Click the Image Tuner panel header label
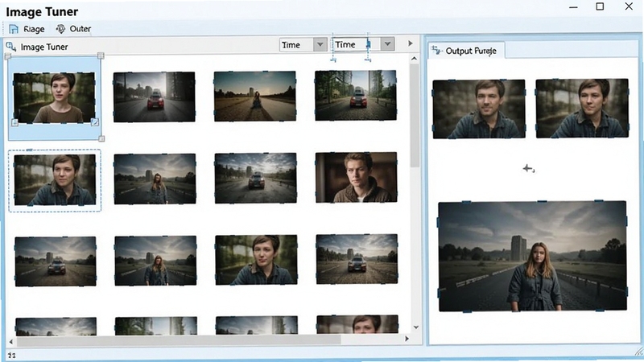644x362 pixels. pos(44,47)
